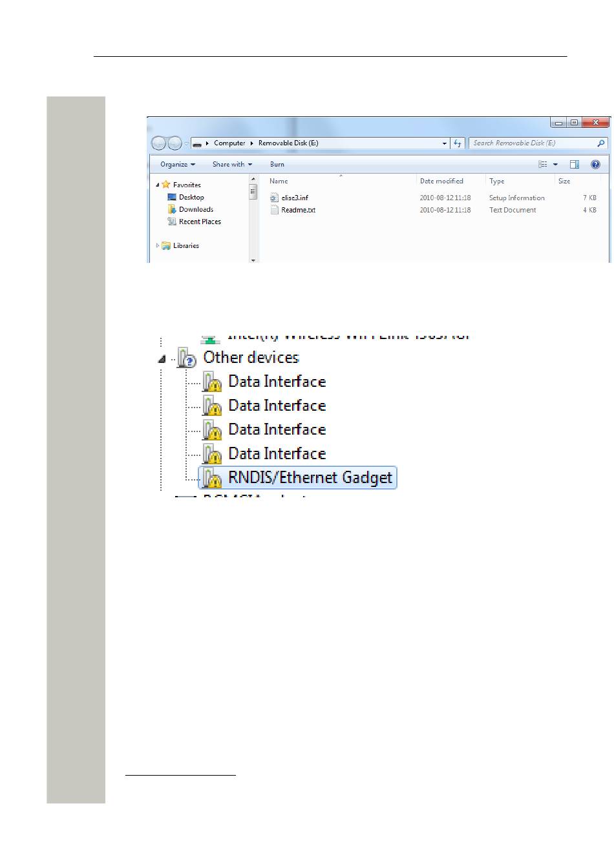The width and height of the screenshot is (614, 868).
Task: Select Favorites in navigation pane
Action: coord(187,185)
